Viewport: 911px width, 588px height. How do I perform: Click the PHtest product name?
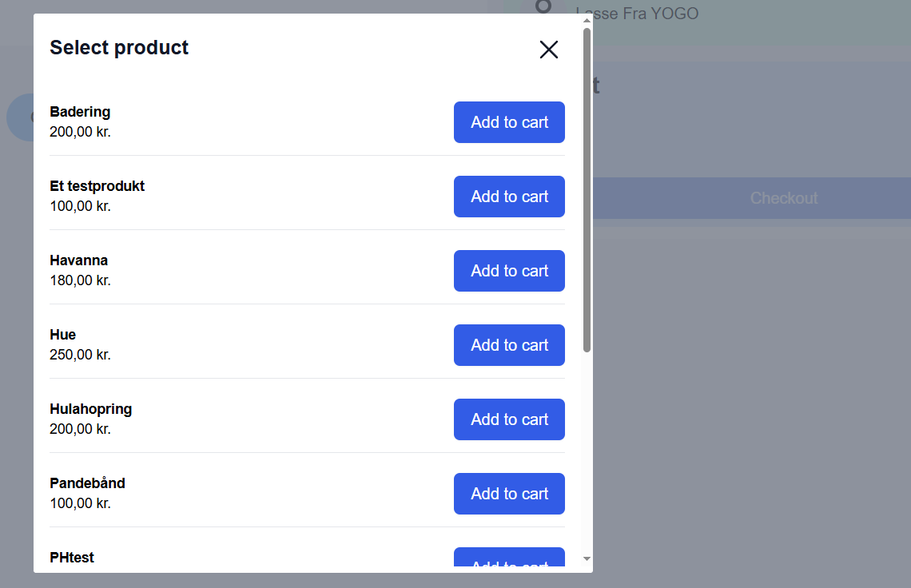tap(72, 558)
